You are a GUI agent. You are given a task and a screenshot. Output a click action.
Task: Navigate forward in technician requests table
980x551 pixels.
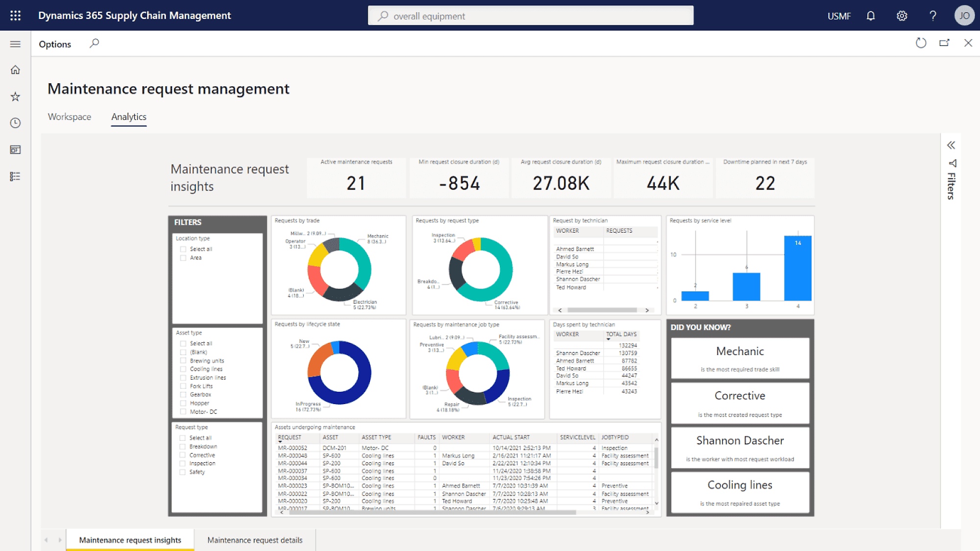[647, 310]
